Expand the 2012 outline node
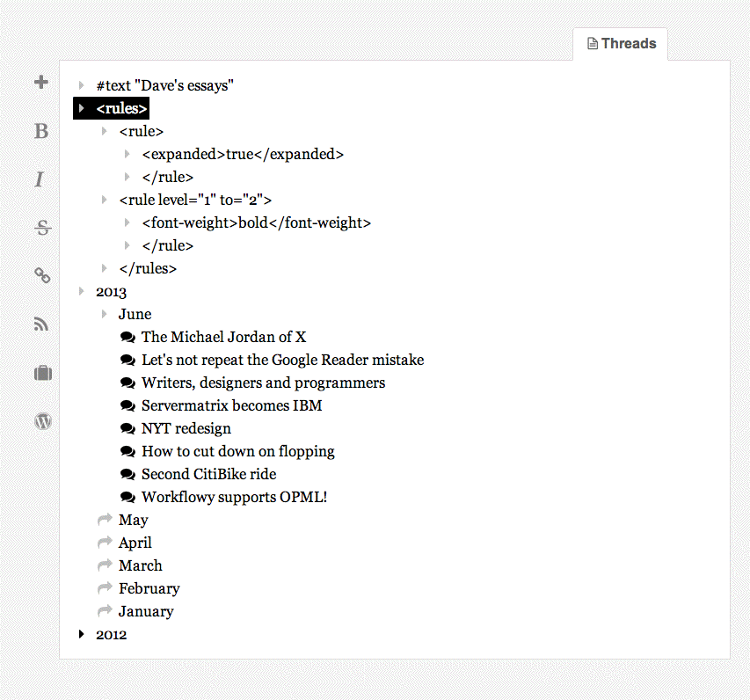The width and height of the screenshot is (750, 700). click(82, 634)
